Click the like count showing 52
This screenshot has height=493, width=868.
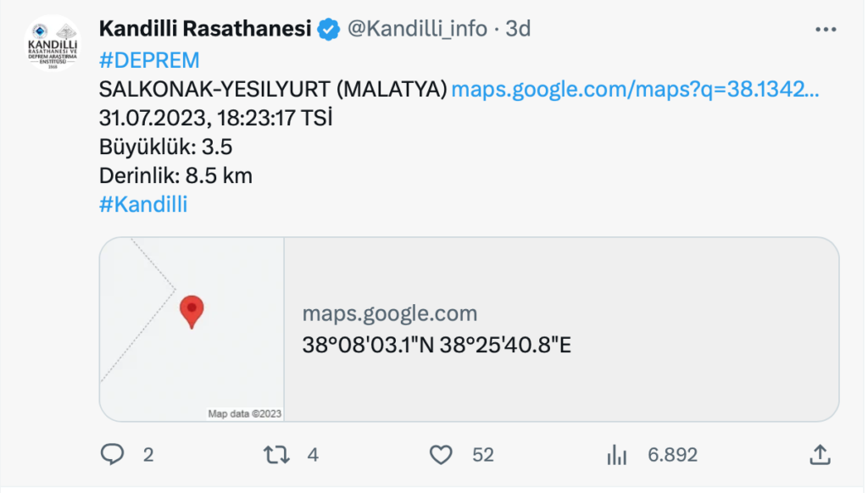(482, 455)
